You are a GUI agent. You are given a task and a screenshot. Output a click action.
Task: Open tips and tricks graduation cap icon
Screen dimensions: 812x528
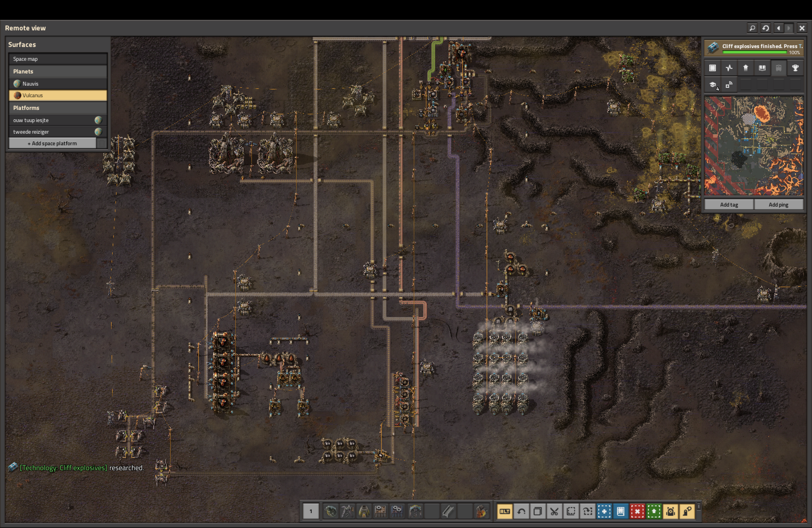(712, 85)
